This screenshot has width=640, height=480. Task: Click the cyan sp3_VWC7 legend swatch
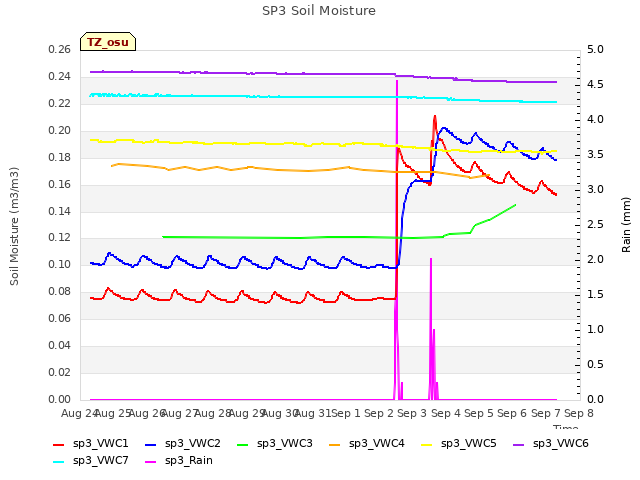[x=59, y=462]
